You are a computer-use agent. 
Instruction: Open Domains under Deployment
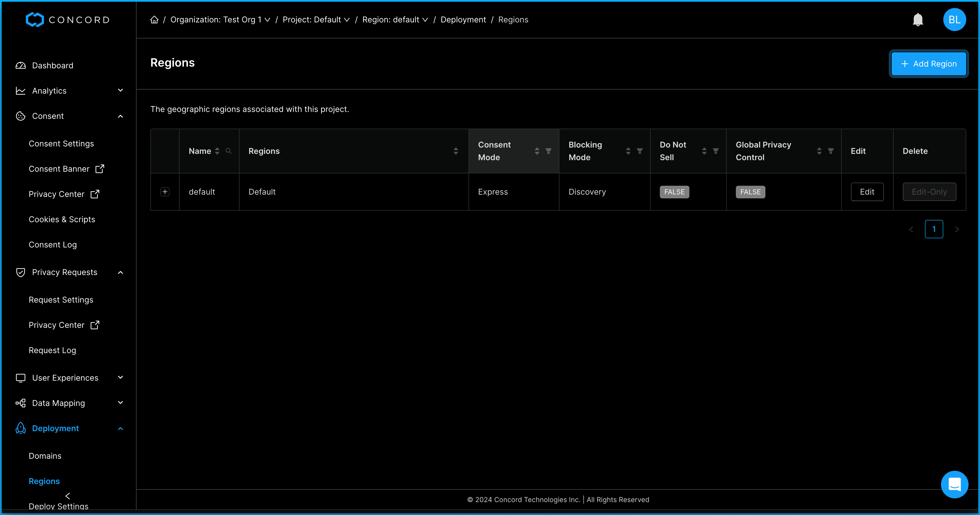[45, 456]
